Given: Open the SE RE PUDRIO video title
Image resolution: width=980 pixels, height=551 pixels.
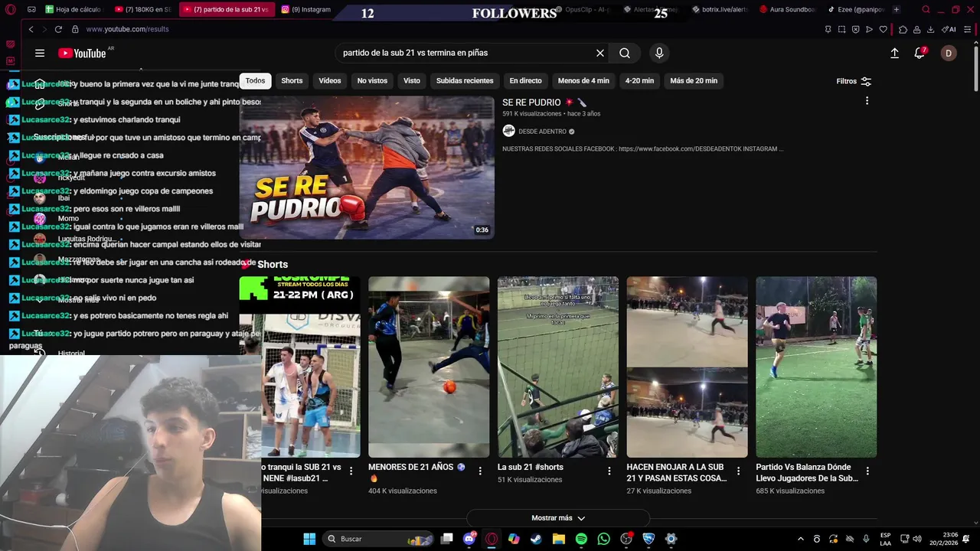Looking at the screenshot, I should pos(531,102).
